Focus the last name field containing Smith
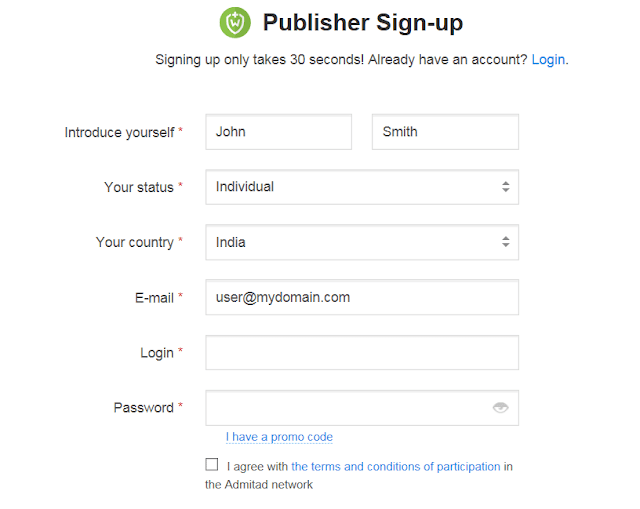Screen dimensions: 640x509 click(x=445, y=132)
